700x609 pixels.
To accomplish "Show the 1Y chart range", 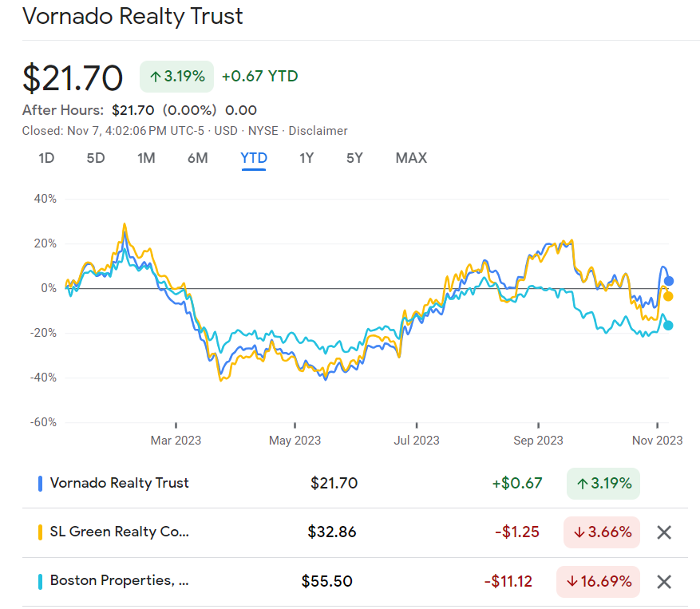I will 306,158.
